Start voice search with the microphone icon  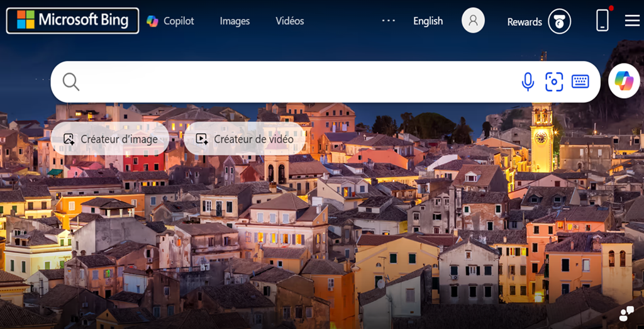point(528,82)
